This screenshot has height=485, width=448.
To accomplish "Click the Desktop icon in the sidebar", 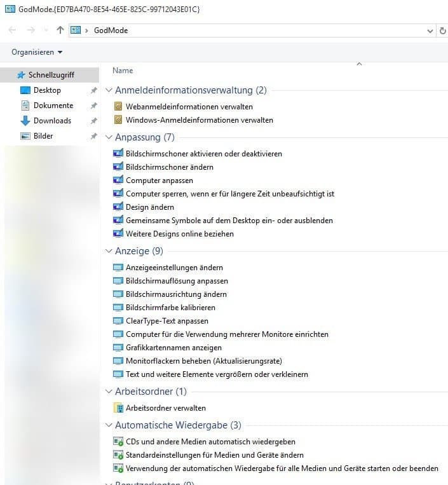I will click(25, 90).
